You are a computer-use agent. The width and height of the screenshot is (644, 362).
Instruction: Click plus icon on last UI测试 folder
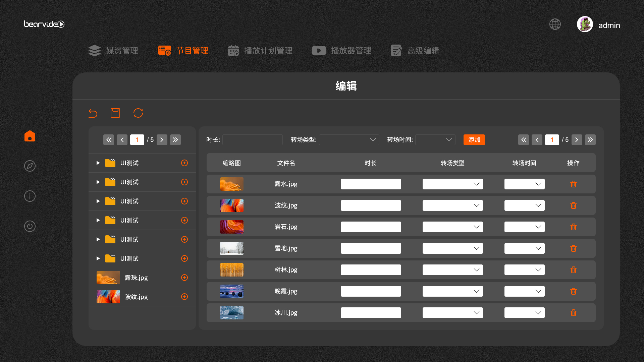click(x=184, y=258)
